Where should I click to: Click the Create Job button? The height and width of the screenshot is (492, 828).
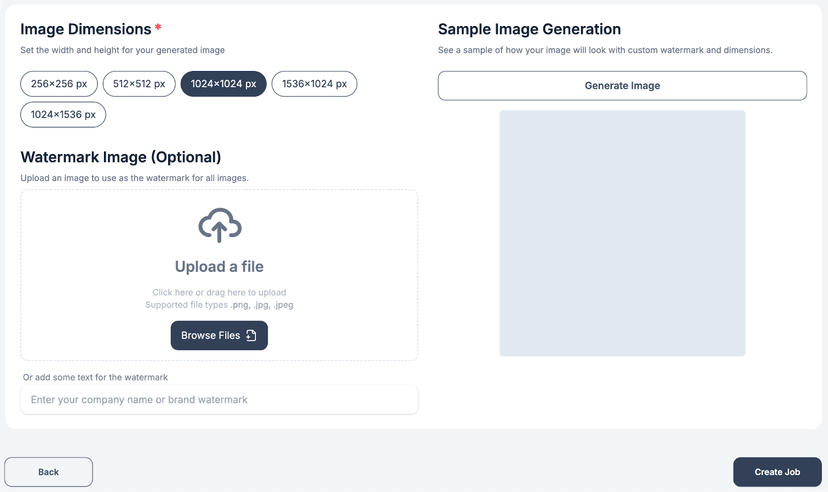(777, 472)
